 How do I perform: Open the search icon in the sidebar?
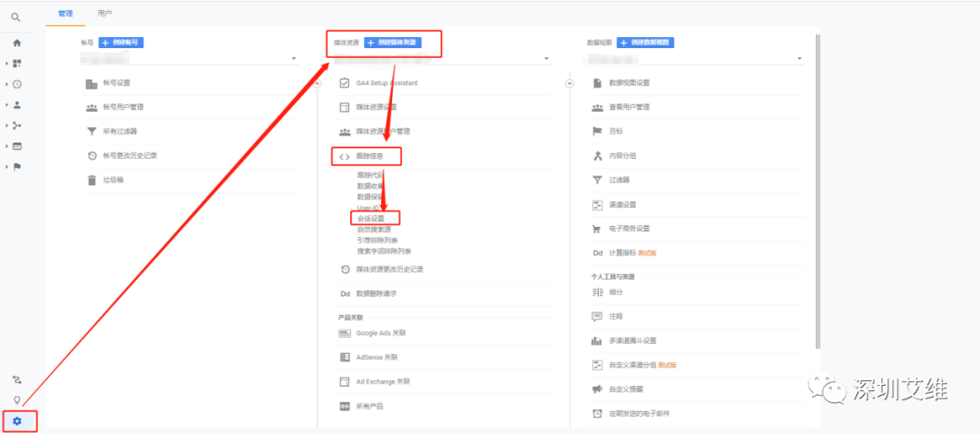[x=16, y=17]
